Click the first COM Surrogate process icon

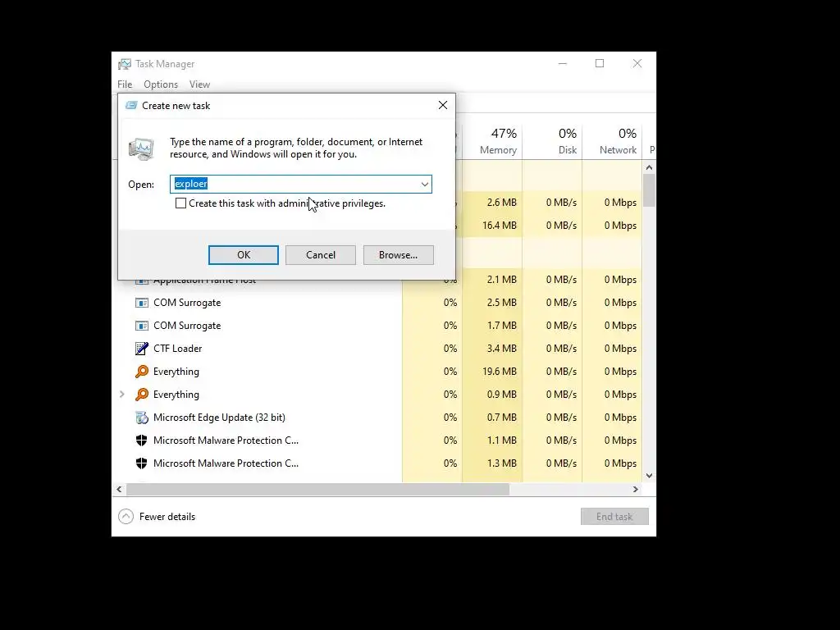coord(141,303)
